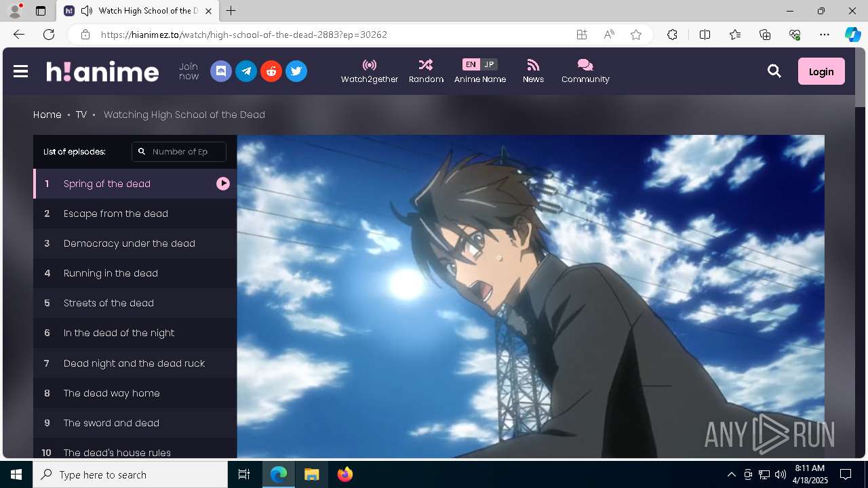868x488 pixels.
Task: Add this page to favorites star
Action: pyautogui.click(x=636, y=35)
